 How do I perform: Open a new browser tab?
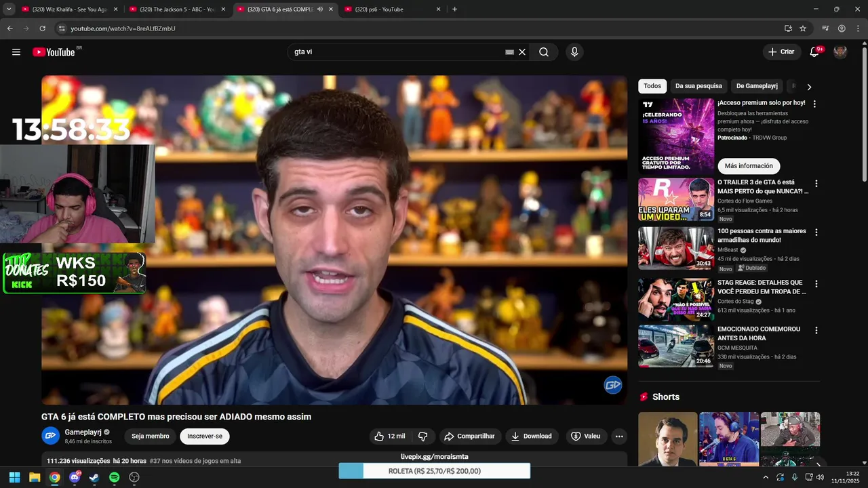pyautogui.click(x=454, y=9)
